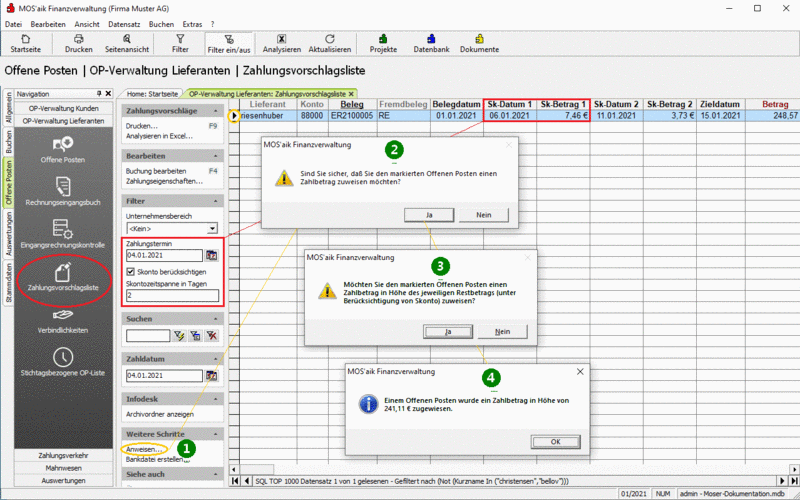Open calendar picker beside Zahlungstermin
The width and height of the screenshot is (800, 500).
[211, 255]
